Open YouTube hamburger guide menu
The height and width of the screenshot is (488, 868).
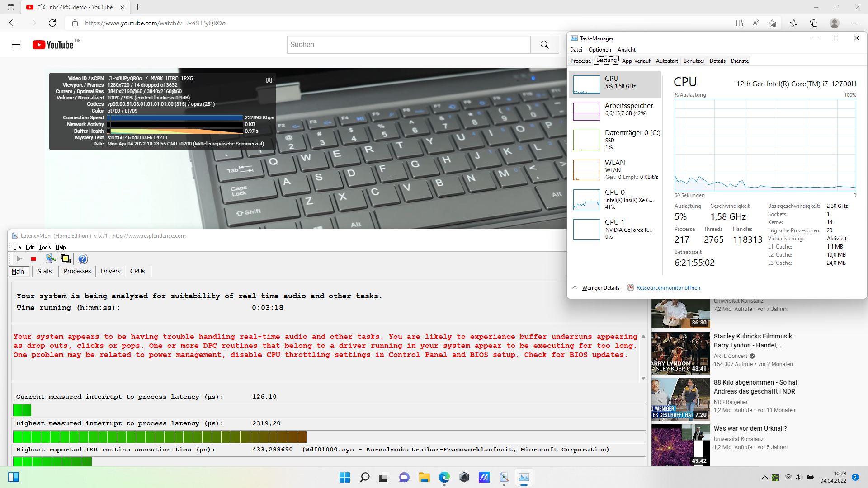(x=16, y=44)
